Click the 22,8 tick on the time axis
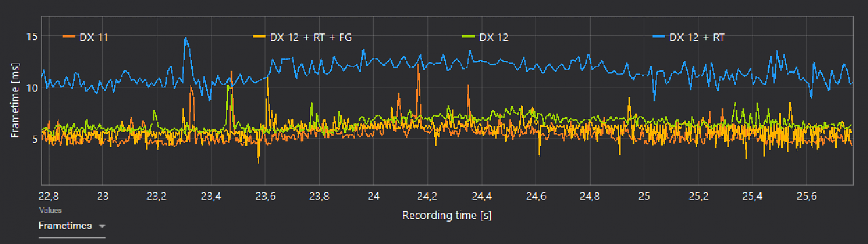 [x=50, y=197]
